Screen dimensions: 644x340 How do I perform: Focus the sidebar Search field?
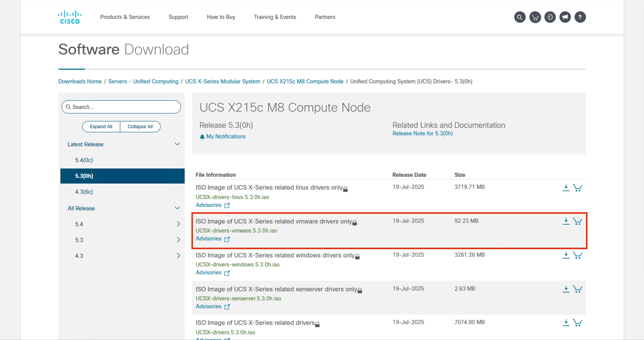tap(124, 107)
